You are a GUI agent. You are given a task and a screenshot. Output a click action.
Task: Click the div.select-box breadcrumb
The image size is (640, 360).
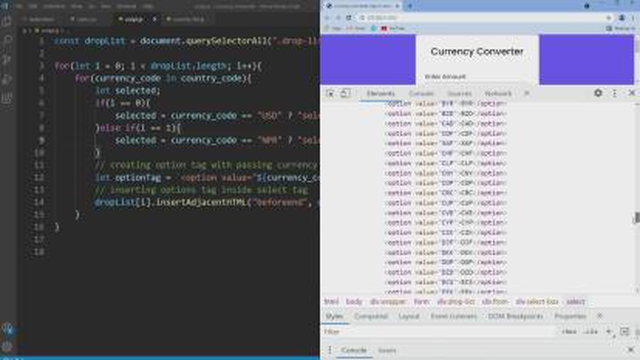coord(537,302)
